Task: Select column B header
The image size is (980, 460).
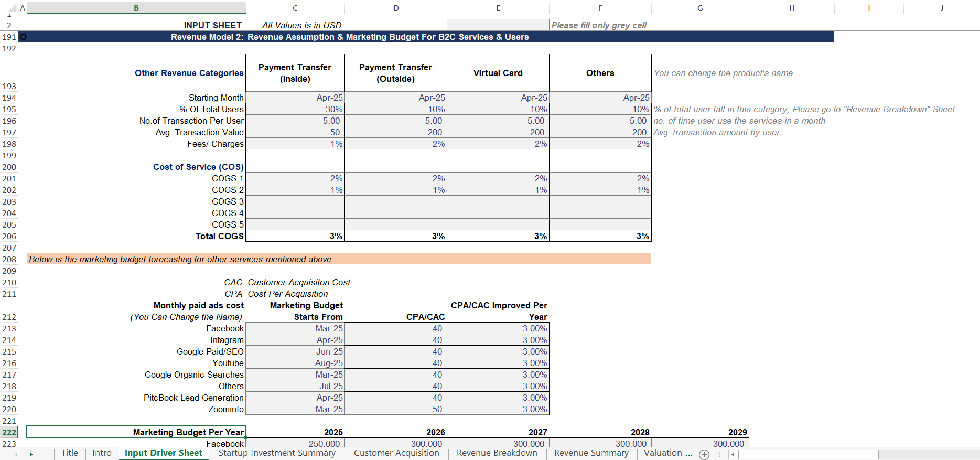Action: pyautogui.click(x=136, y=8)
